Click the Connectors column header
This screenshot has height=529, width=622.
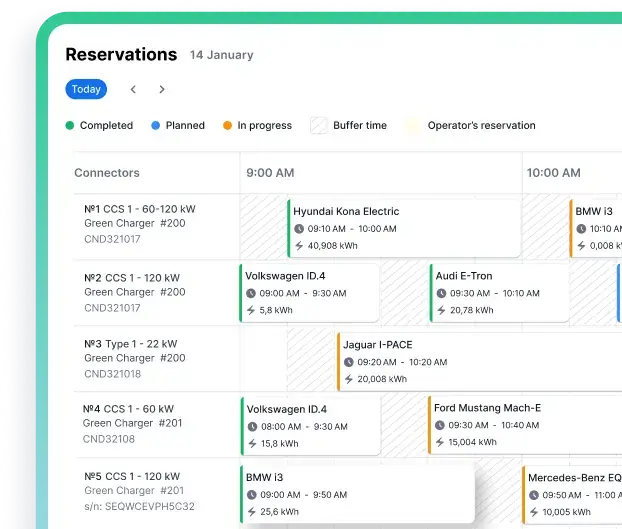click(107, 173)
